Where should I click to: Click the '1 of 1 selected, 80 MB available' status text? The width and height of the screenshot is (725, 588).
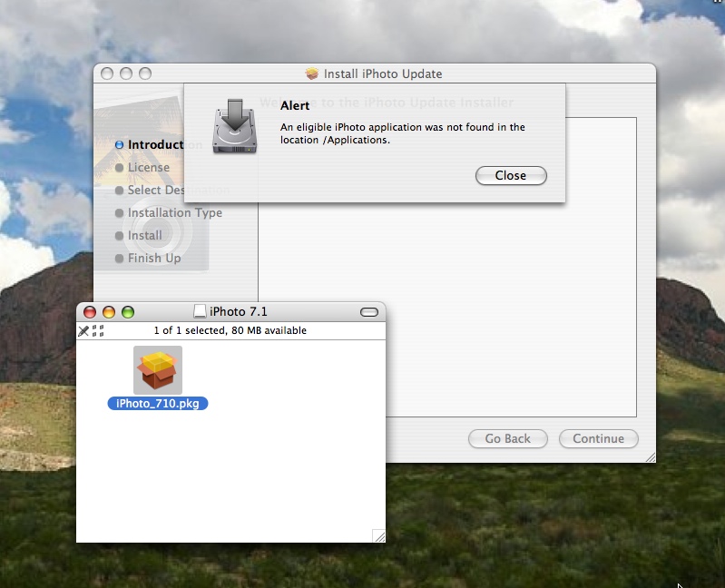coord(230,330)
